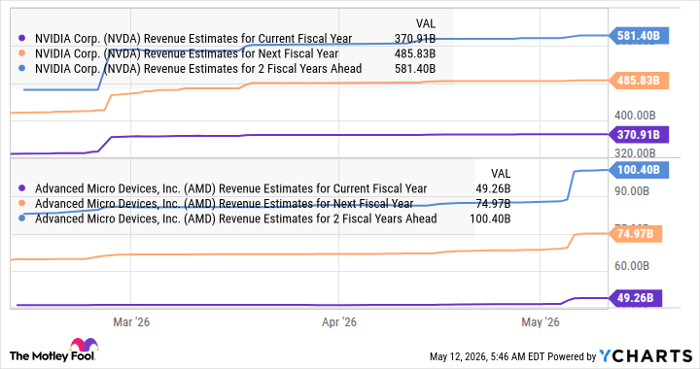Click the 74.97B orange value flag
This screenshot has width=700, height=369.
coord(635,234)
